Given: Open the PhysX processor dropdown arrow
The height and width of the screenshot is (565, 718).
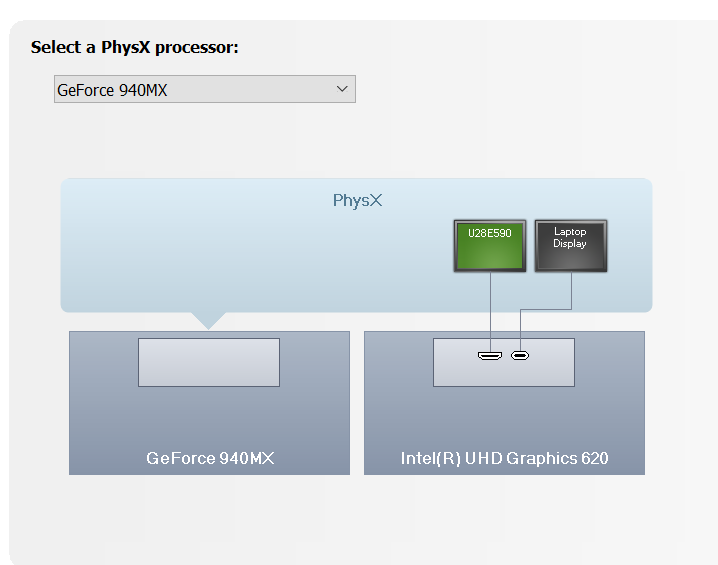Looking at the screenshot, I should [342, 89].
